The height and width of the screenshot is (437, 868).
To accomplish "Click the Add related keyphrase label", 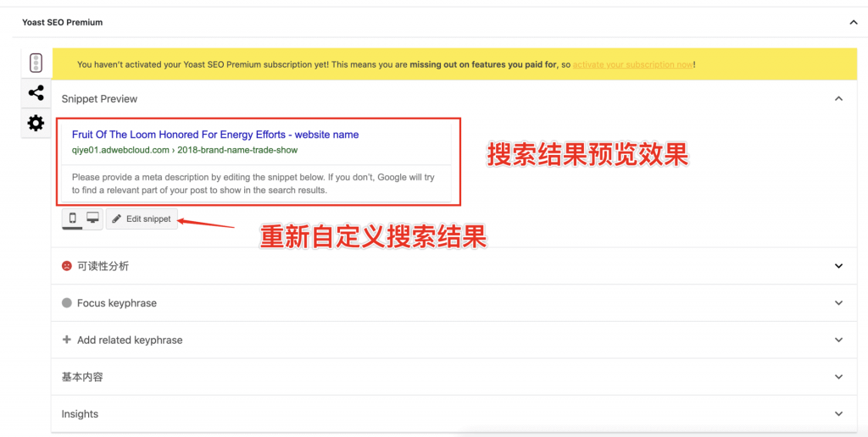I will point(130,340).
